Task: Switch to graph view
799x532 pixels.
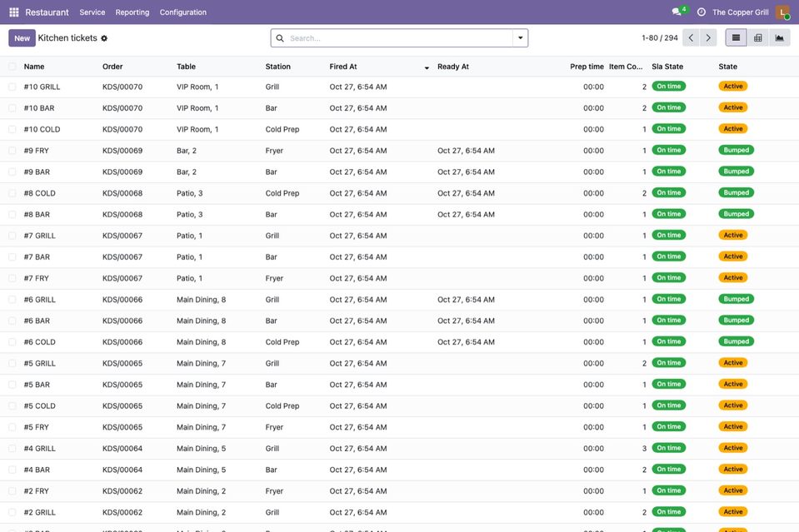Action: click(x=780, y=37)
